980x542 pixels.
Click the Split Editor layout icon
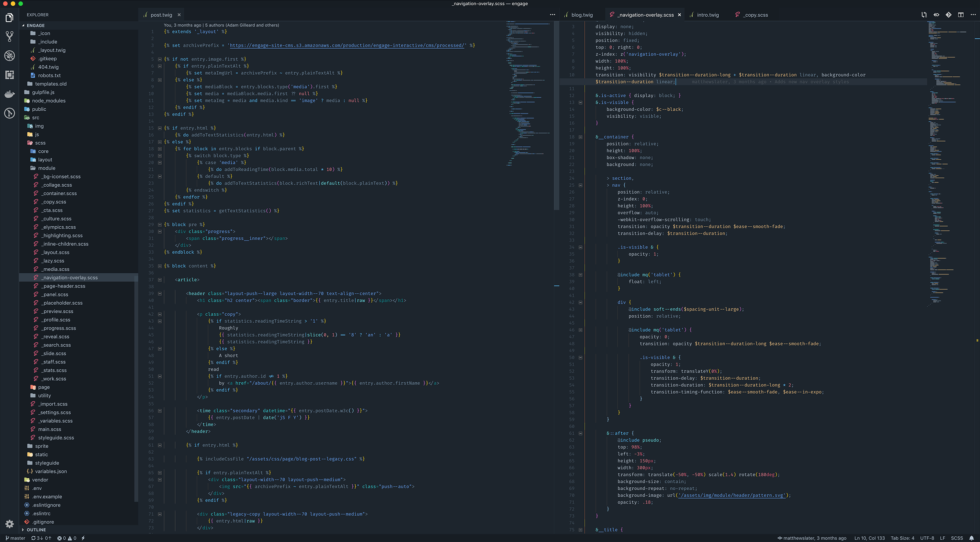point(960,15)
